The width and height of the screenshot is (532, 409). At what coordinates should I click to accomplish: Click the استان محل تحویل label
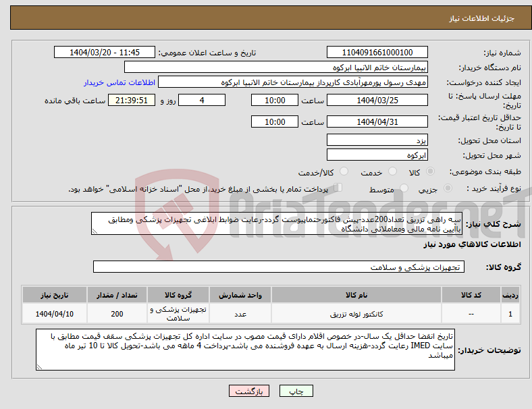pos(489,140)
